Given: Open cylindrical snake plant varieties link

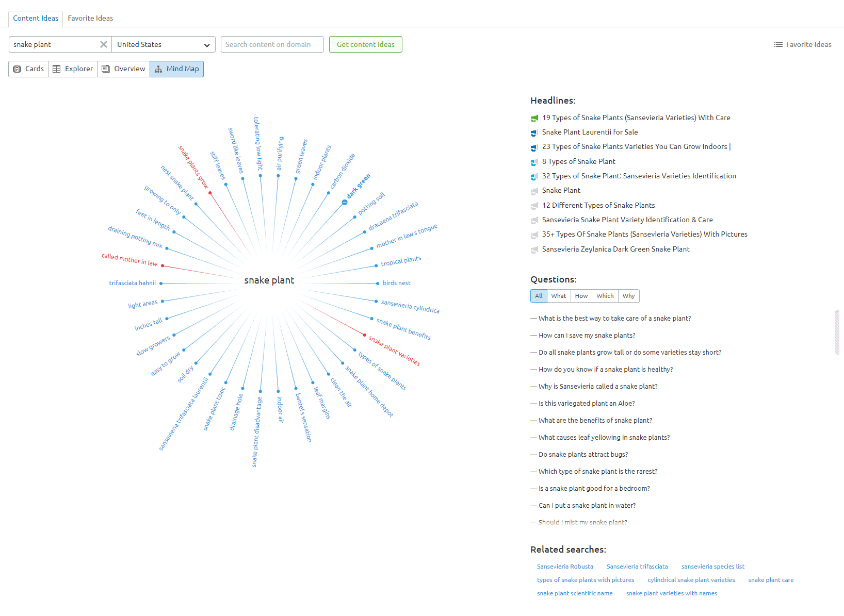Looking at the screenshot, I should pyautogui.click(x=691, y=580).
